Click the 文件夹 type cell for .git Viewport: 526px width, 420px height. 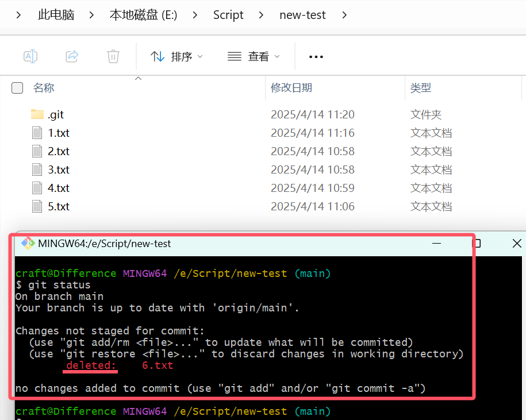click(x=426, y=115)
